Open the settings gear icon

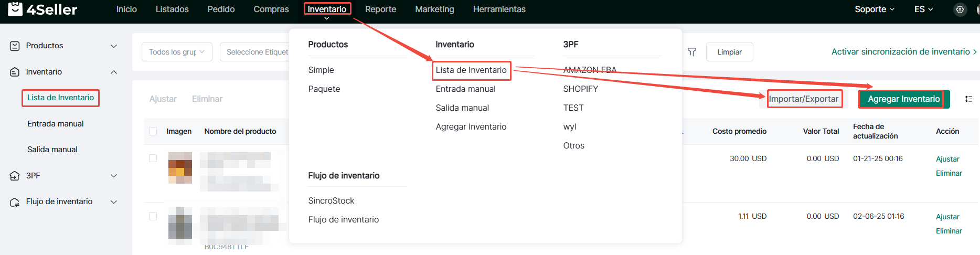click(960, 9)
